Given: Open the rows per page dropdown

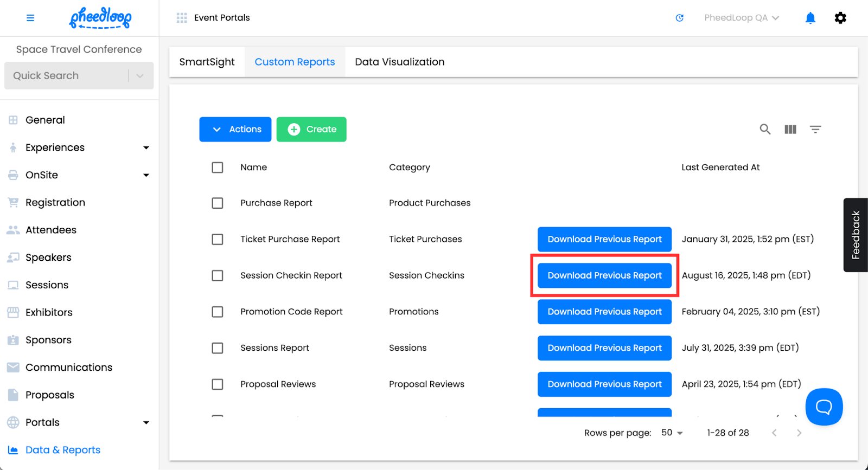Looking at the screenshot, I should (x=672, y=433).
